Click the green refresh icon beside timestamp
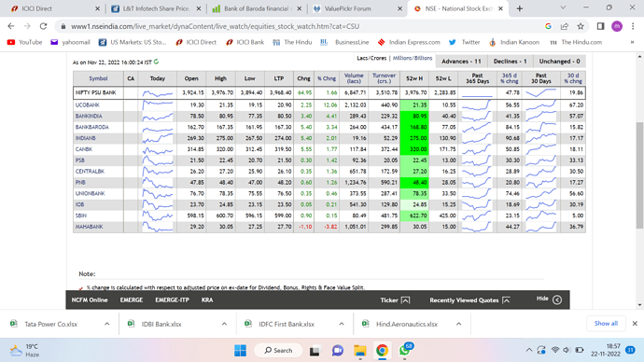644x362 pixels. [x=156, y=62]
